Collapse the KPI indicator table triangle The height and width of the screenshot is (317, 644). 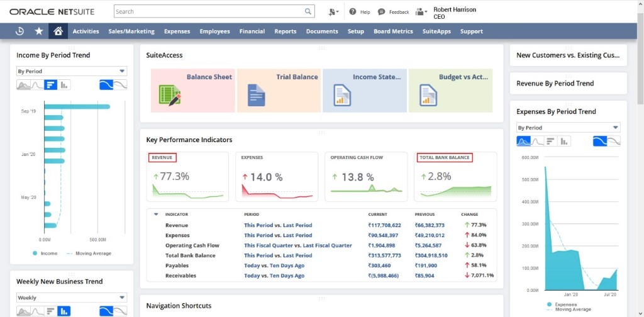156,214
